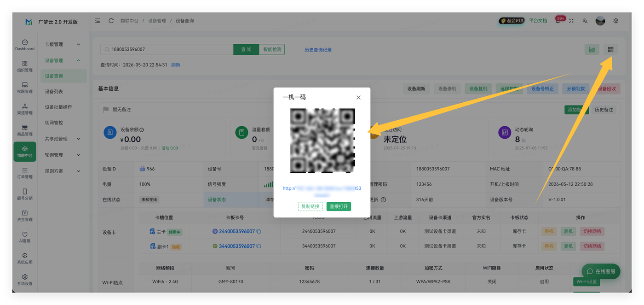Viewport: 644px width, 305px height.
Task: Open 组织管理 in the sidebar
Action: click(25, 66)
